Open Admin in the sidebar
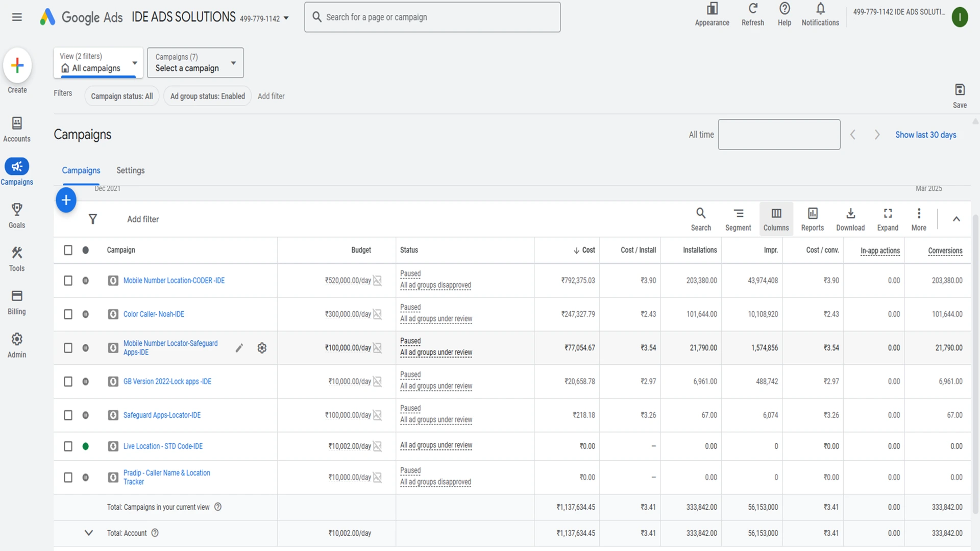The width and height of the screenshot is (980, 551). [x=17, y=345]
